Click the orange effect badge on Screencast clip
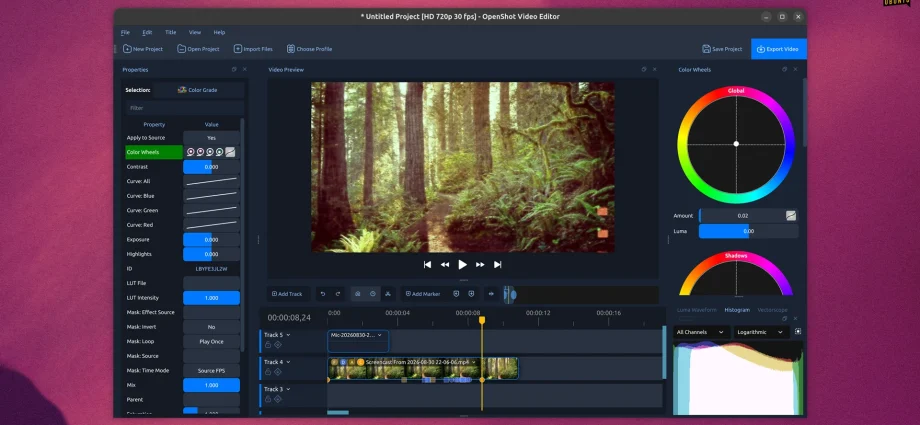920x425 pixels. pos(360,362)
